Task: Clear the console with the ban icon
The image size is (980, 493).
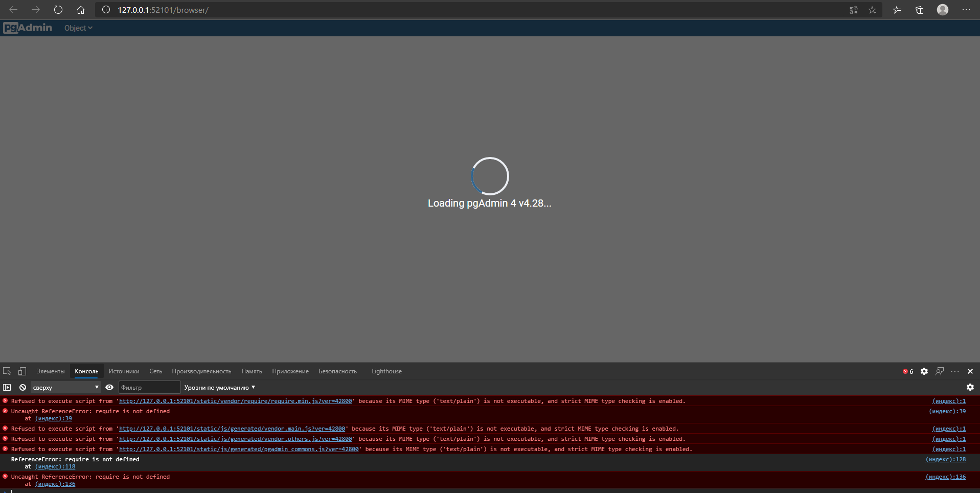Action: coord(22,388)
